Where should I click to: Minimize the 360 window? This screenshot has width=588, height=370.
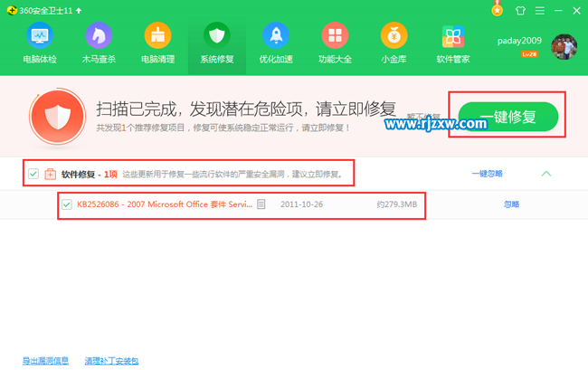pos(558,11)
